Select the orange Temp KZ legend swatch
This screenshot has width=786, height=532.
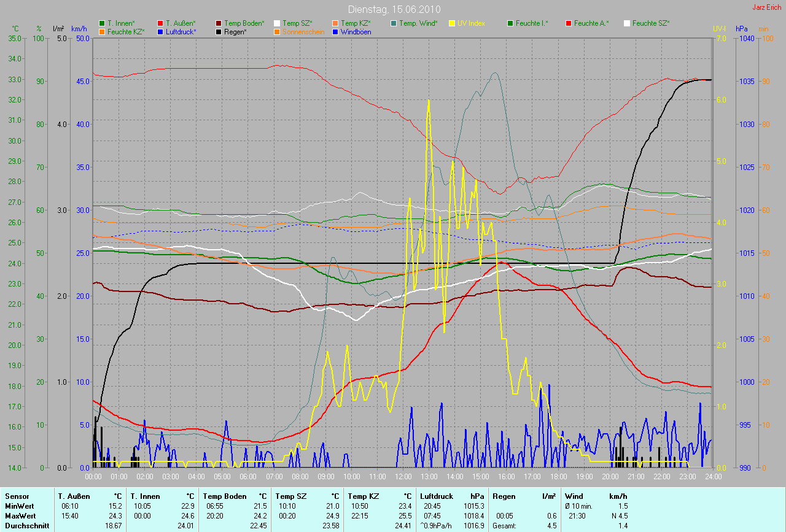(x=335, y=23)
